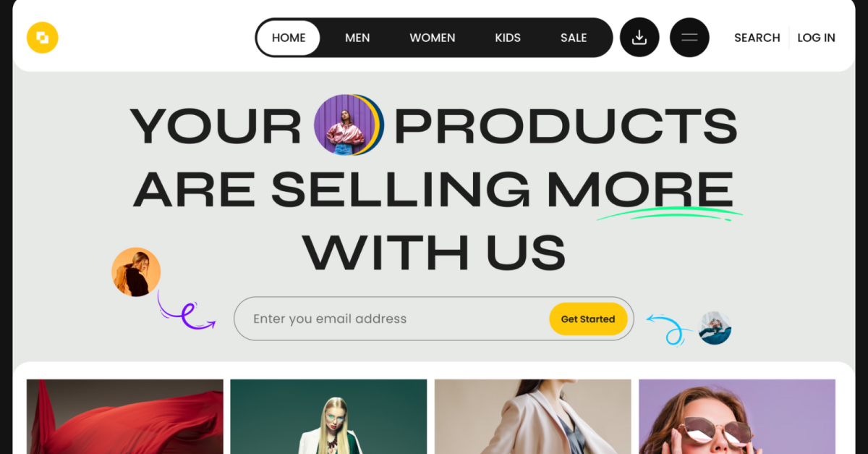Image resolution: width=868 pixels, height=454 pixels.
Task: Click the SEARCH link
Action: (757, 38)
